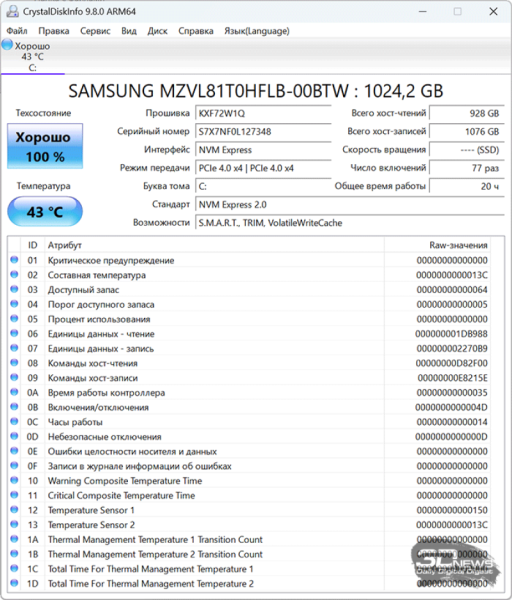512x600 pixels.
Task: Click the standard field NVM Express 2.0
Action: click(x=350, y=205)
